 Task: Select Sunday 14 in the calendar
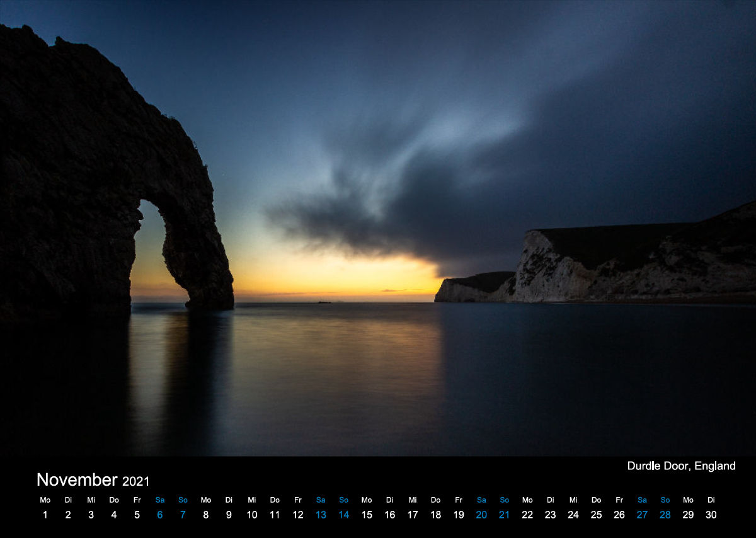[x=343, y=515]
